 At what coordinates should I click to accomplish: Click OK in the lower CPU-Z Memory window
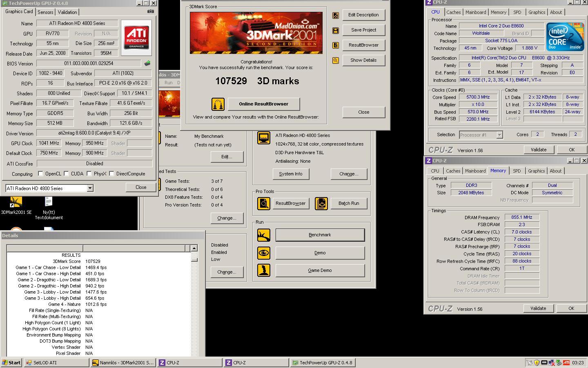[x=571, y=308]
